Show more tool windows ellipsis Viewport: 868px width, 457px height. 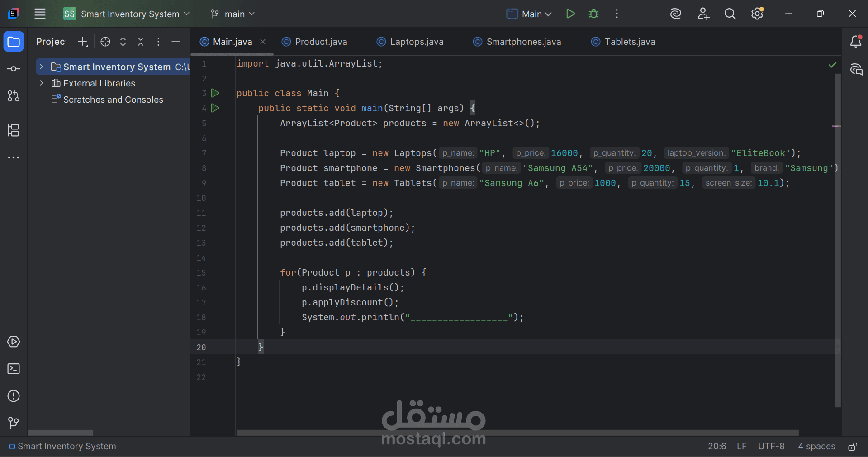click(14, 157)
